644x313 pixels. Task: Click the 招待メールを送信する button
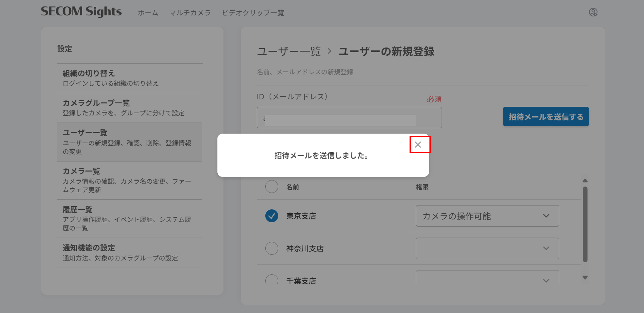pos(546,116)
